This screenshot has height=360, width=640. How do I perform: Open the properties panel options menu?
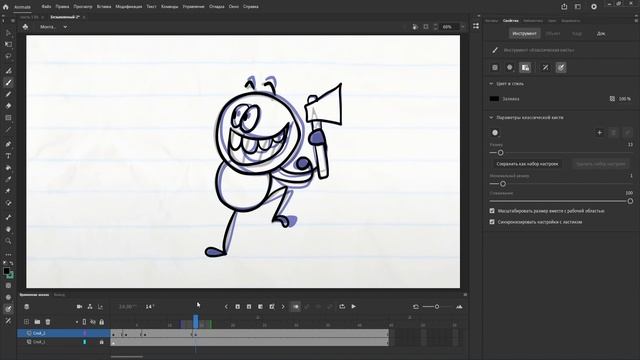point(636,20)
